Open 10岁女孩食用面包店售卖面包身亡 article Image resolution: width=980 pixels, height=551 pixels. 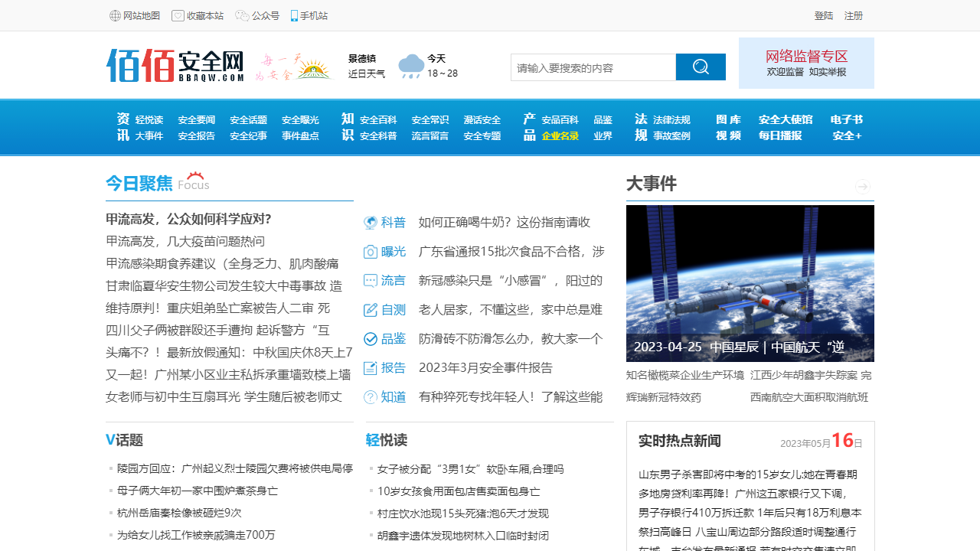coord(459,491)
